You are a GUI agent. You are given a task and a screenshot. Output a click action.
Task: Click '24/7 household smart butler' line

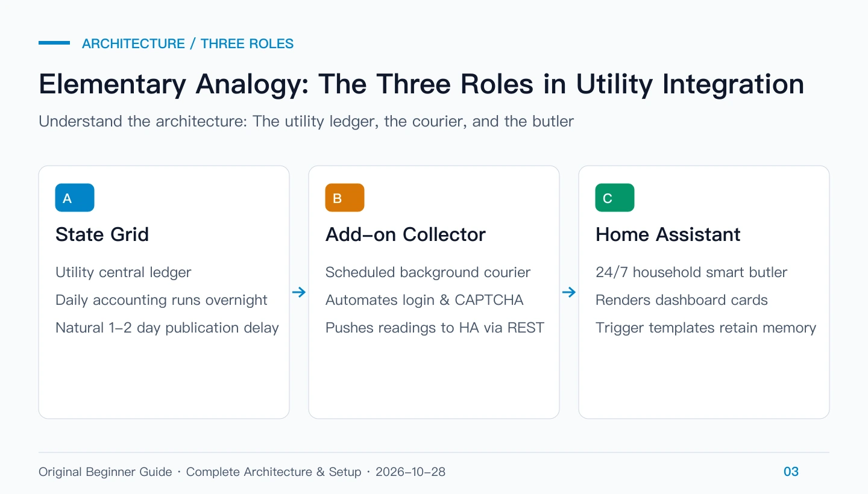[691, 272]
